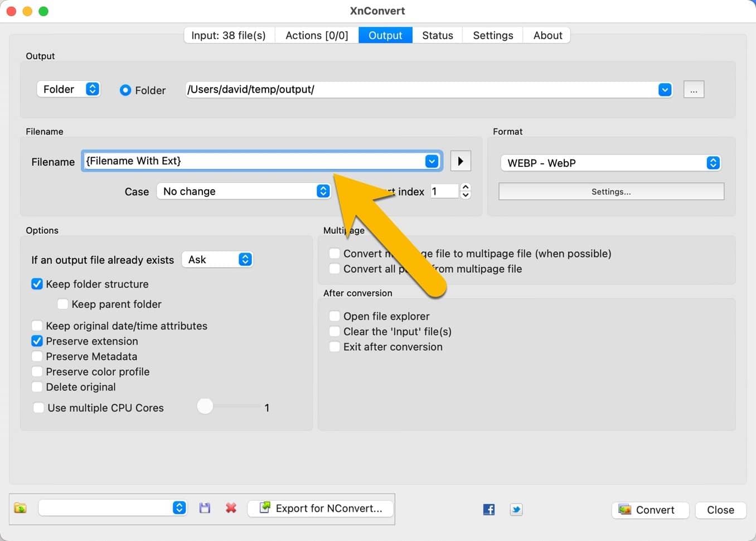Open the output file exists Ask dropdown
This screenshot has width=756, height=541.
217,259
